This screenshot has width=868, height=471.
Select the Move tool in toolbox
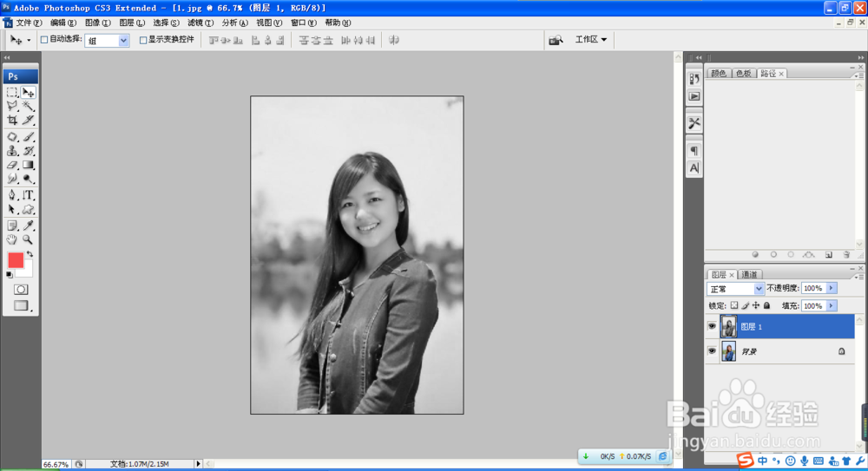29,93
